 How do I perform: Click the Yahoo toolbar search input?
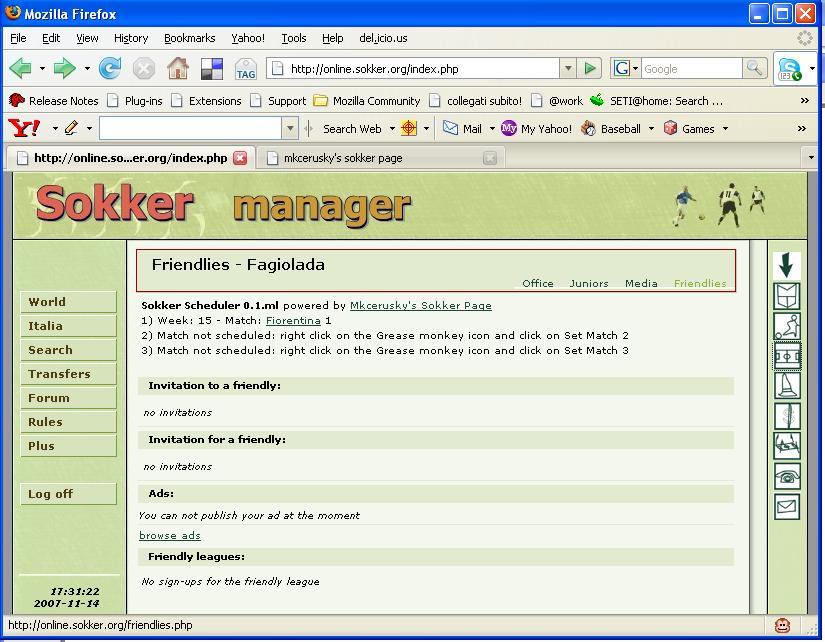point(190,128)
